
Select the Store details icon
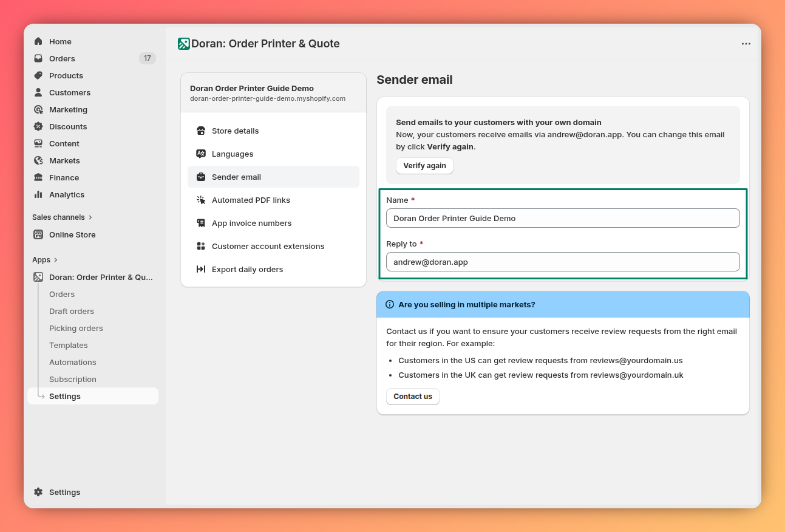[200, 131]
